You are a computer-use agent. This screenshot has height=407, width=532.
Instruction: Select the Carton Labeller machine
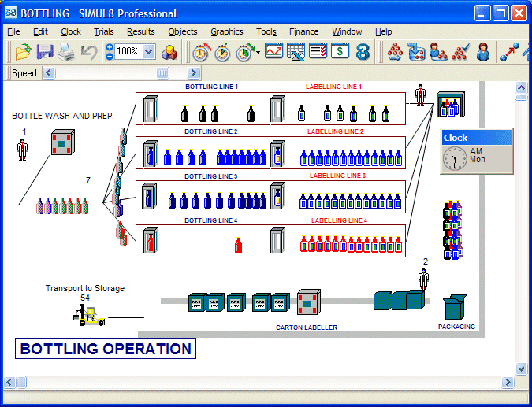click(308, 302)
